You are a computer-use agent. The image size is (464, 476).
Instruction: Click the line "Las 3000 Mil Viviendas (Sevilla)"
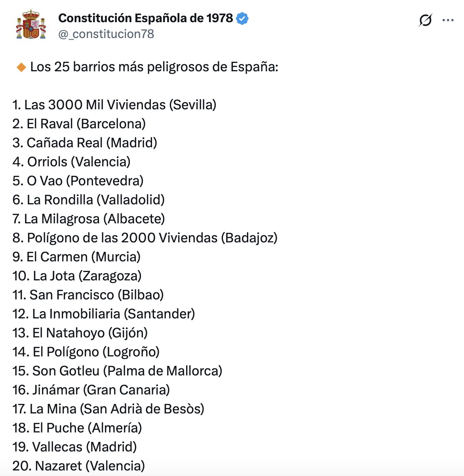[114, 105]
